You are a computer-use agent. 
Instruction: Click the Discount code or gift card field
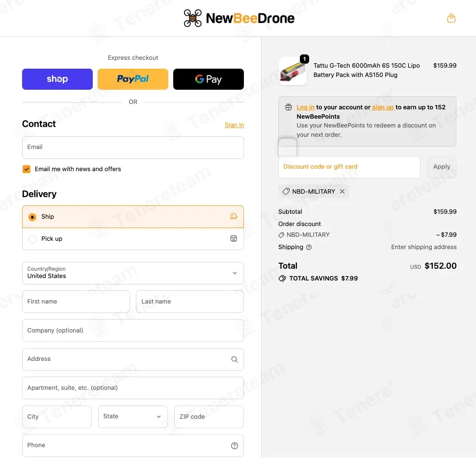349,167
